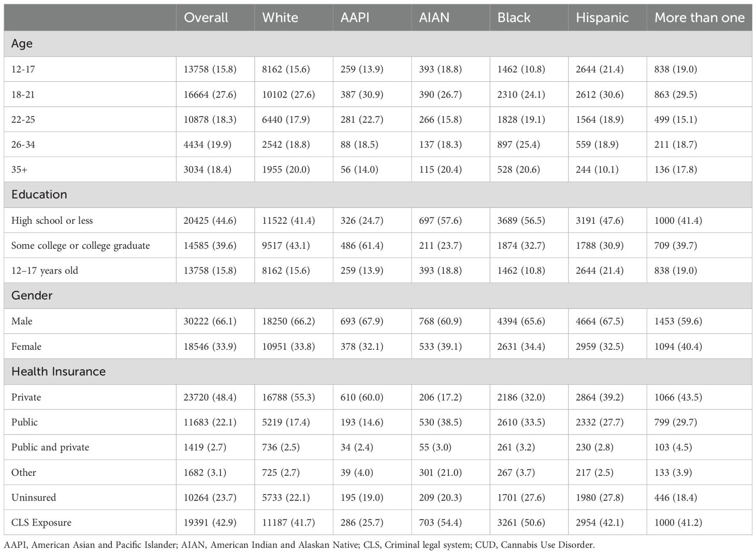
Task: Click the Male row label
Action: pyautogui.click(x=22, y=321)
